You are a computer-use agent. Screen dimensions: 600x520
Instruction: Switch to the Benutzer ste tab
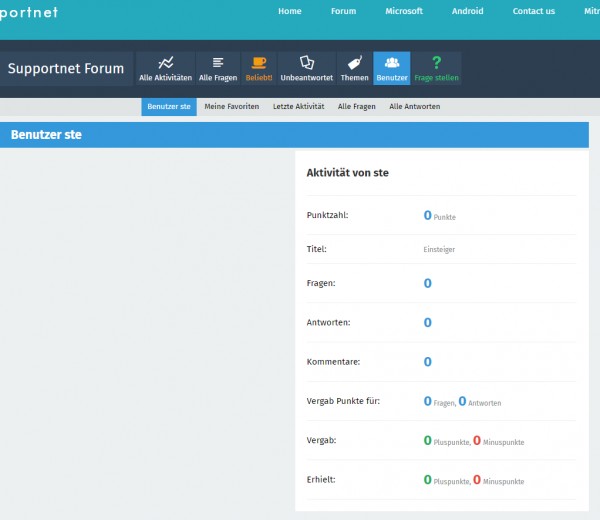coord(169,106)
